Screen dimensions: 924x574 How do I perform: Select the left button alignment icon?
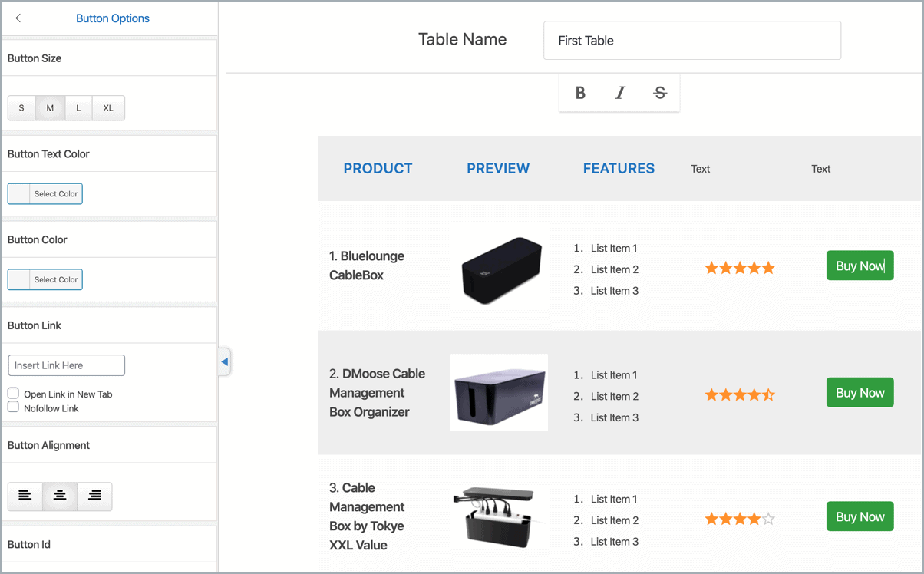pyautogui.click(x=25, y=496)
